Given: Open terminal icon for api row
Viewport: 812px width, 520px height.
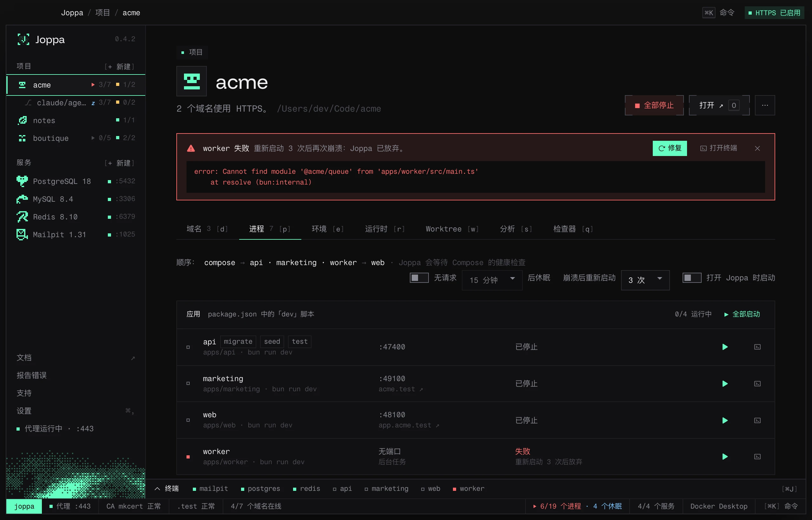Looking at the screenshot, I should click(x=757, y=347).
